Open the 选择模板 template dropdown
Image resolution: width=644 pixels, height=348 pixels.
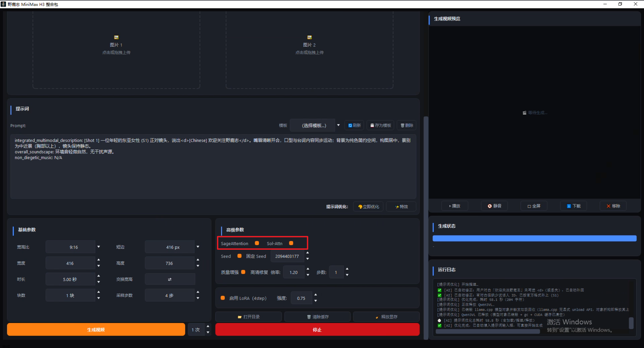(x=315, y=125)
